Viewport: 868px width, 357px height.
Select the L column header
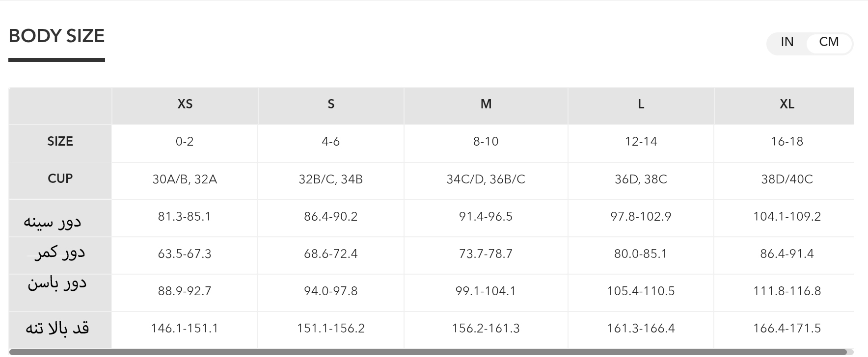coord(641,104)
